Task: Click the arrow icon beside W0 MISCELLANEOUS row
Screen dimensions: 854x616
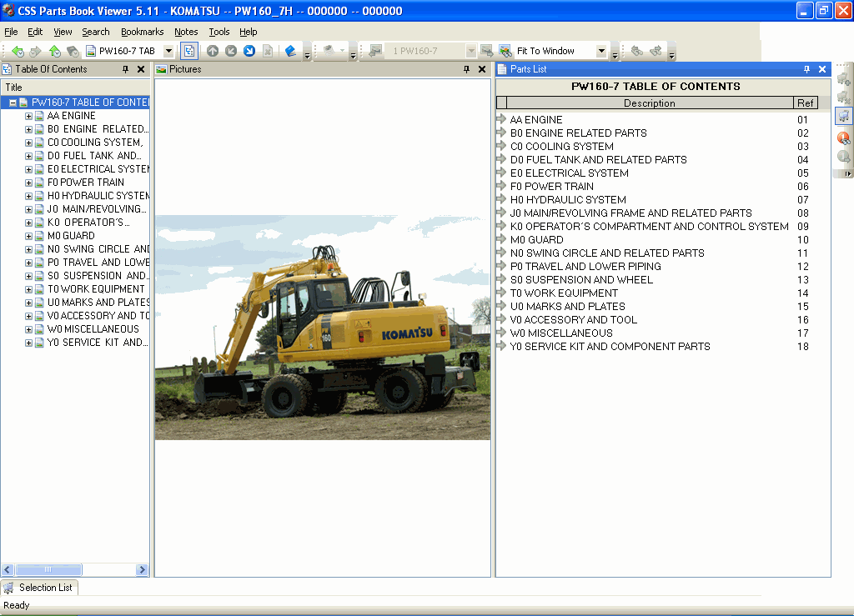Action: (x=501, y=332)
